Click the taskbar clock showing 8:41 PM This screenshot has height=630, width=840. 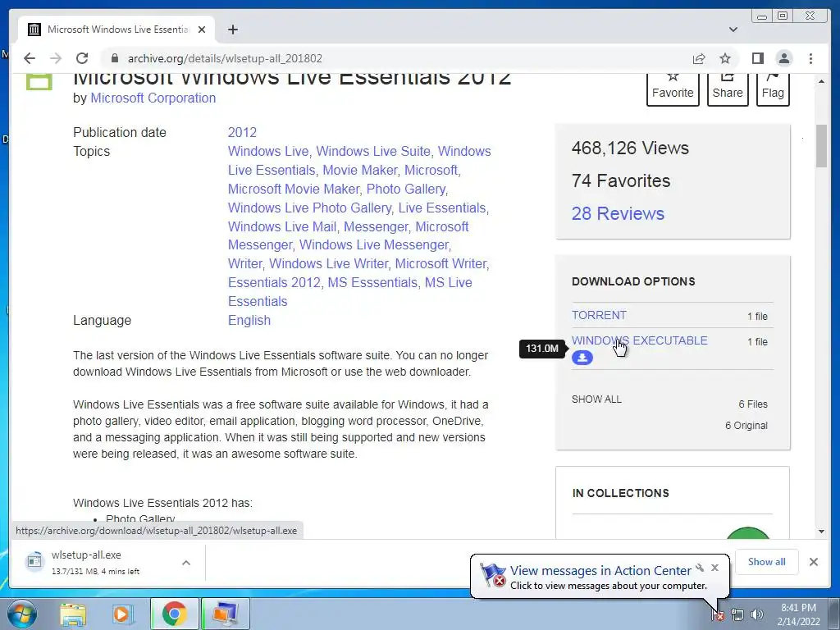[x=798, y=614]
